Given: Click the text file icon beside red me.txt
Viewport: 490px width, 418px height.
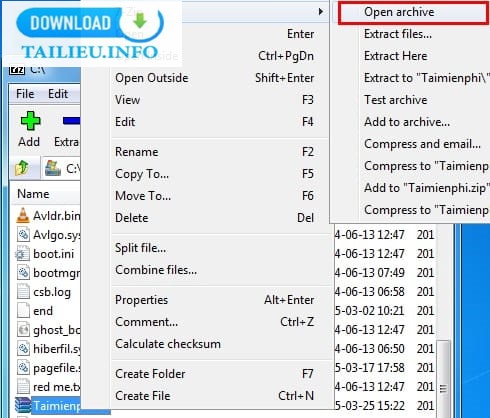Looking at the screenshot, I should click(x=23, y=387).
